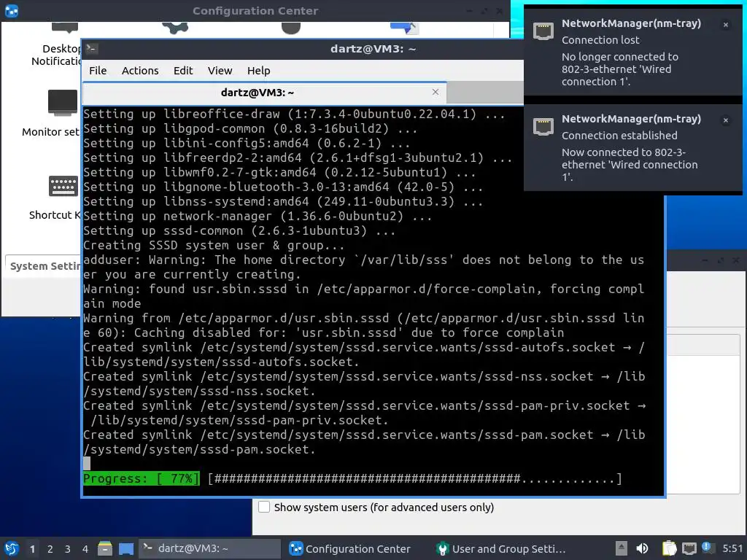Dismiss the Connection established notification

pyautogui.click(x=726, y=120)
